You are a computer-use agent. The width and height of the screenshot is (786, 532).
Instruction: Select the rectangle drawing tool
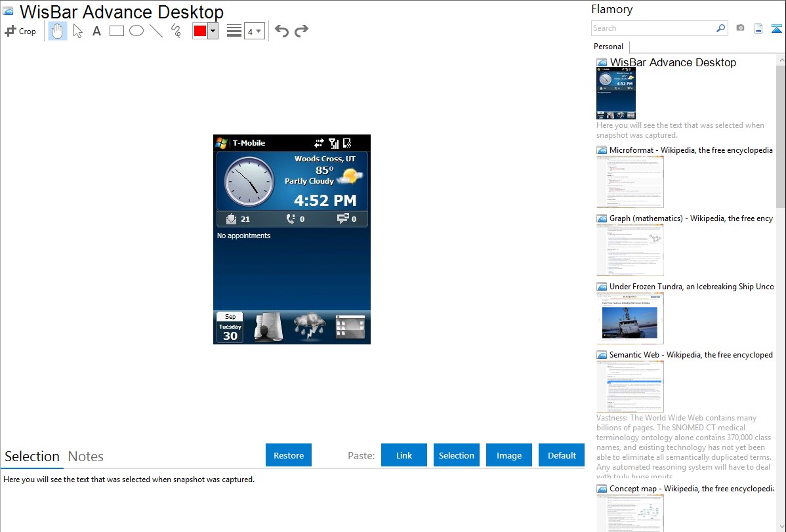pyautogui.click(x=116, y=31)
